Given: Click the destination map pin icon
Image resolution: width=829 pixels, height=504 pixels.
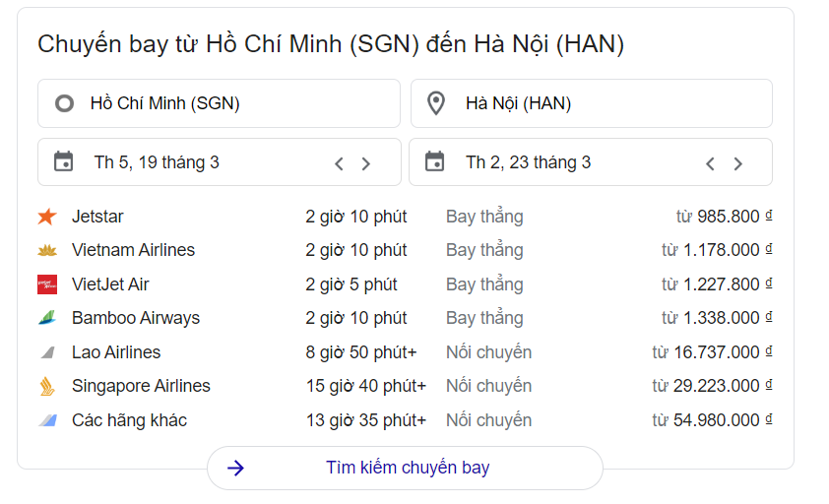Looking at the screenshot, I should pos(436,103).
